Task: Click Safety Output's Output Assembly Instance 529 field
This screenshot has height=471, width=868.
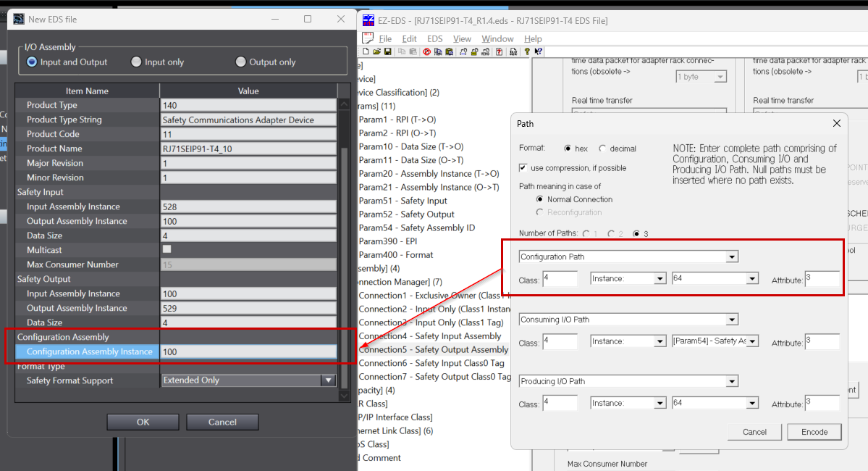Action: (248, 308)
